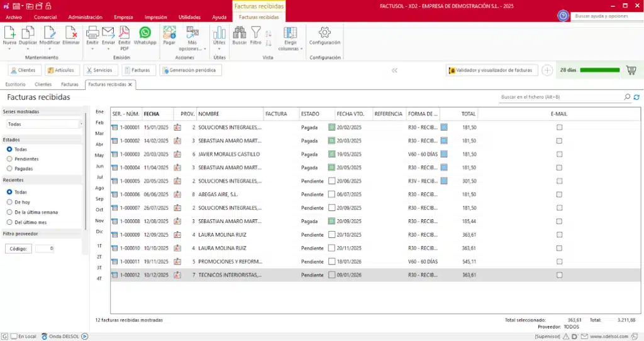644x341 pixels.
Task: Expand the Modificar dropdown arrow
Action: 49,49
